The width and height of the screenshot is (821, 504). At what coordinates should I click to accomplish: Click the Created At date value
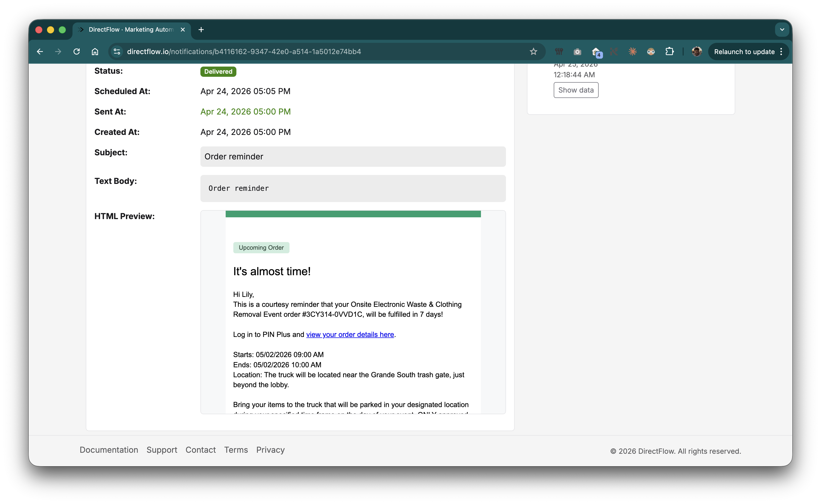(x=245, y=132)
